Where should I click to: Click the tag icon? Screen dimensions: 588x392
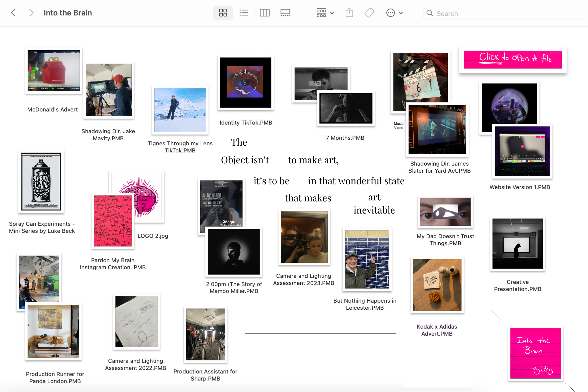click(369, 13)
